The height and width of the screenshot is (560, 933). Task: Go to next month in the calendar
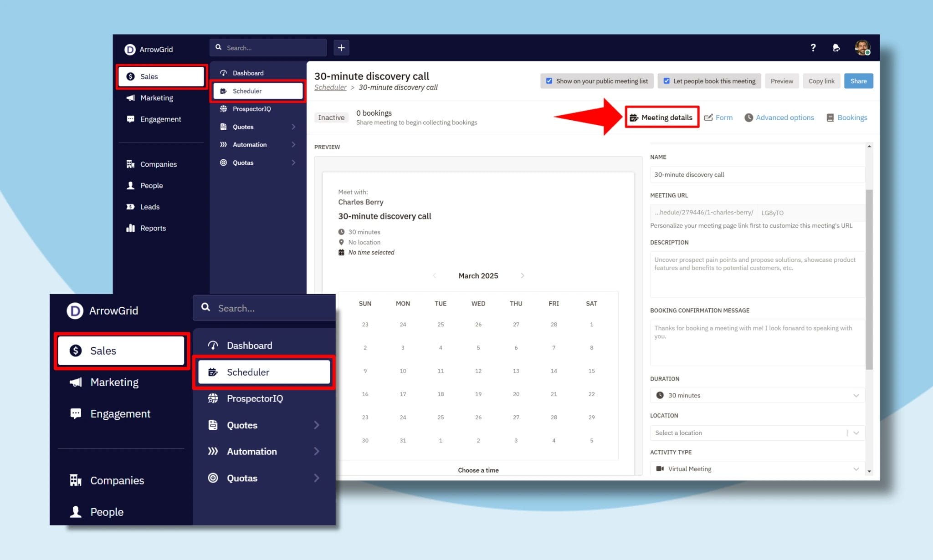click(523, 275)
